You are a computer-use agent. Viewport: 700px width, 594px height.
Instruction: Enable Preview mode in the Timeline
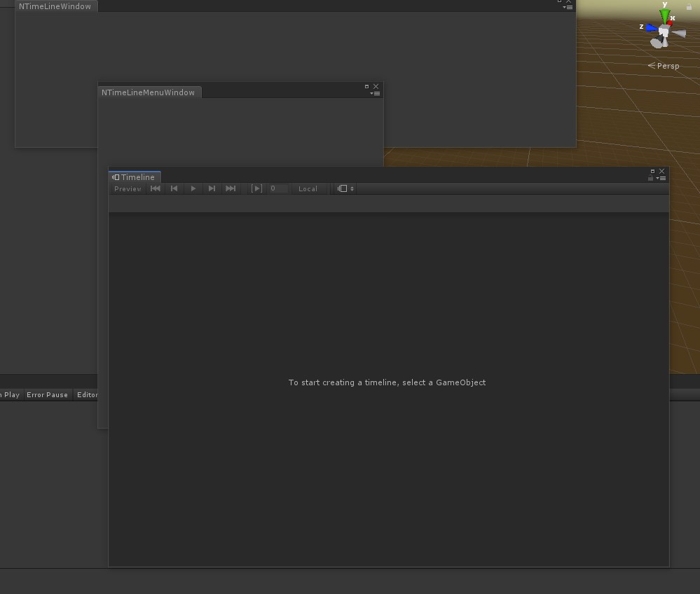[x=128, y=188]
